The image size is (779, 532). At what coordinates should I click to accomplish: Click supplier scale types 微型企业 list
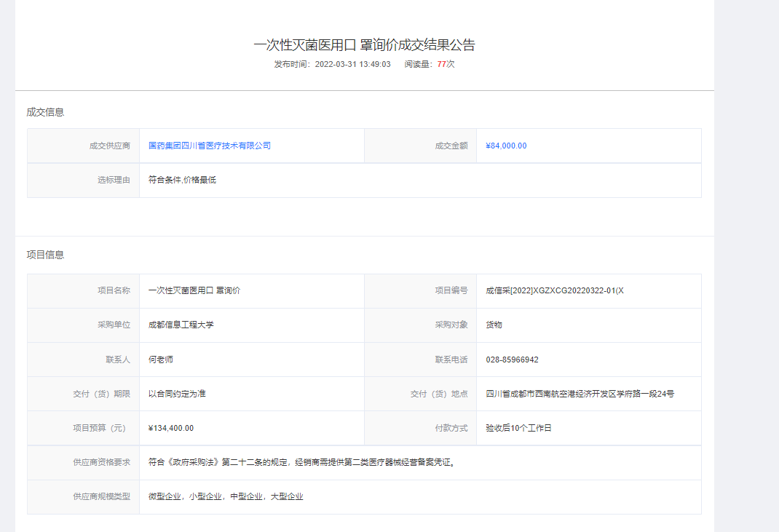point(225,496)
